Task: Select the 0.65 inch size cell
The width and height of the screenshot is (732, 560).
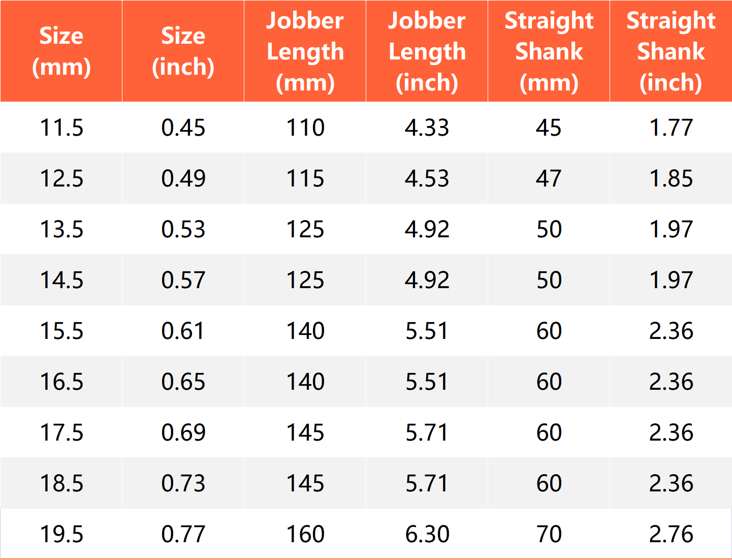Action: coord(183,382)
